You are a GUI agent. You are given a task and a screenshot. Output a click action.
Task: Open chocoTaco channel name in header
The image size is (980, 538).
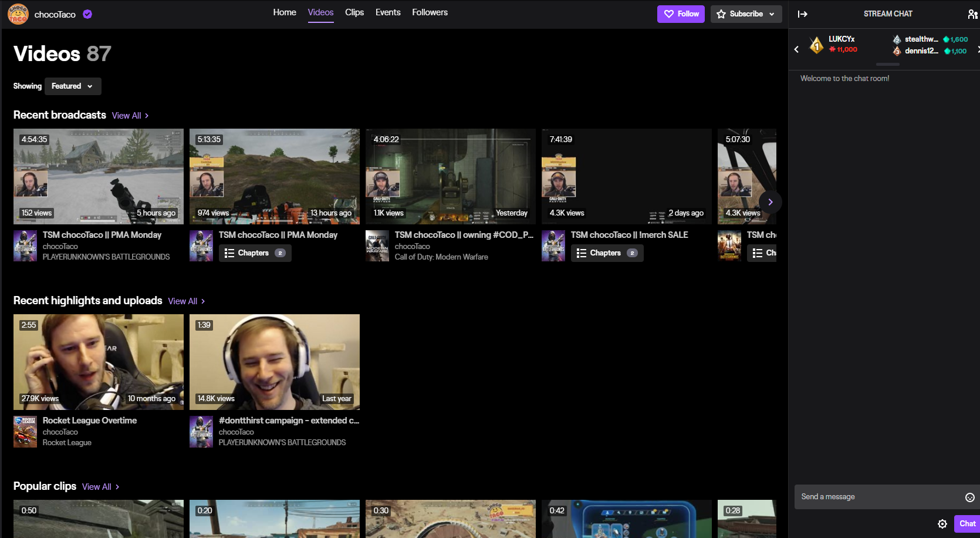(55, 15)
